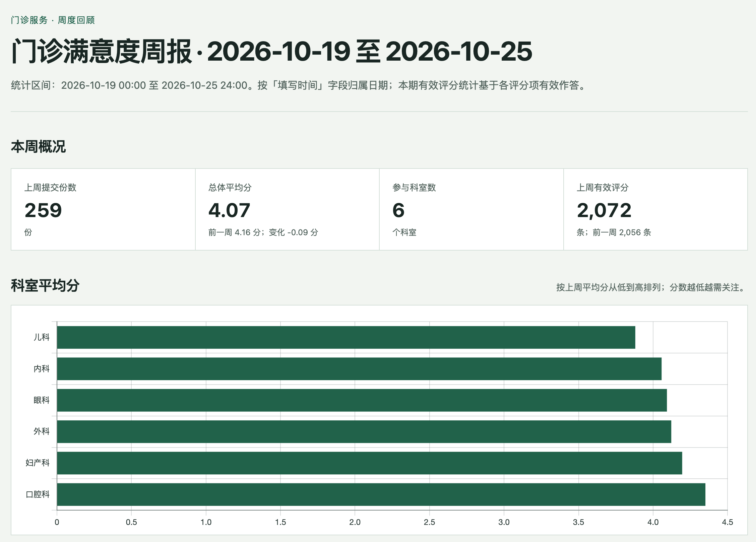Viewport: 756px width, 542px height.
Task: Click the 2.5 x-axis tick label
Action: (x=429, y=522)
